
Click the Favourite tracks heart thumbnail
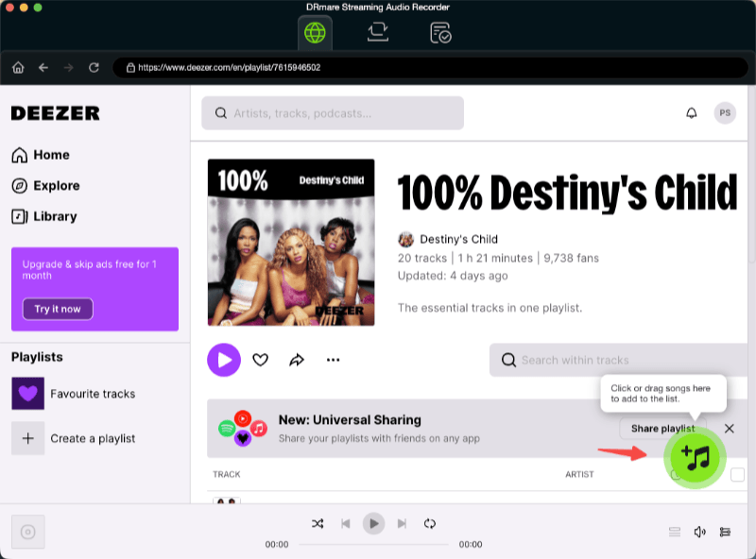(x=28, y=394)
